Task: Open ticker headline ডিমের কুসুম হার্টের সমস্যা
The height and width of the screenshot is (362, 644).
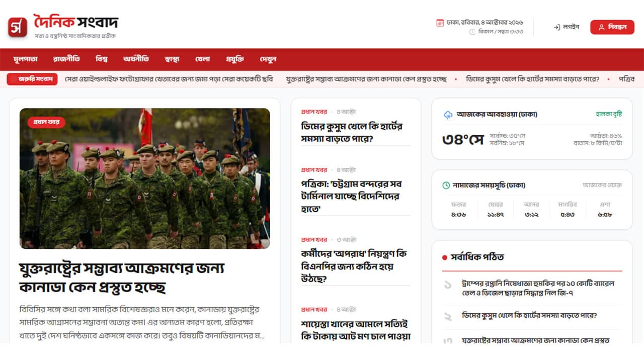Action: point(533,79)
